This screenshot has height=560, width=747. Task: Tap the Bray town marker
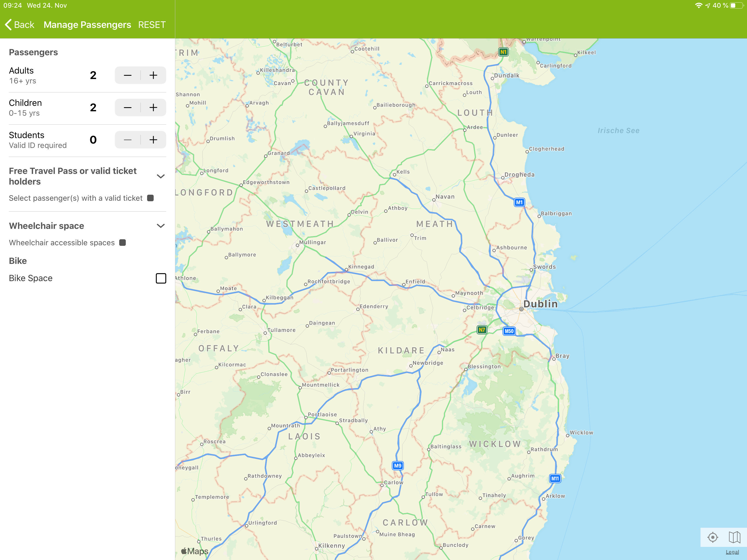(x=554, y=359)
